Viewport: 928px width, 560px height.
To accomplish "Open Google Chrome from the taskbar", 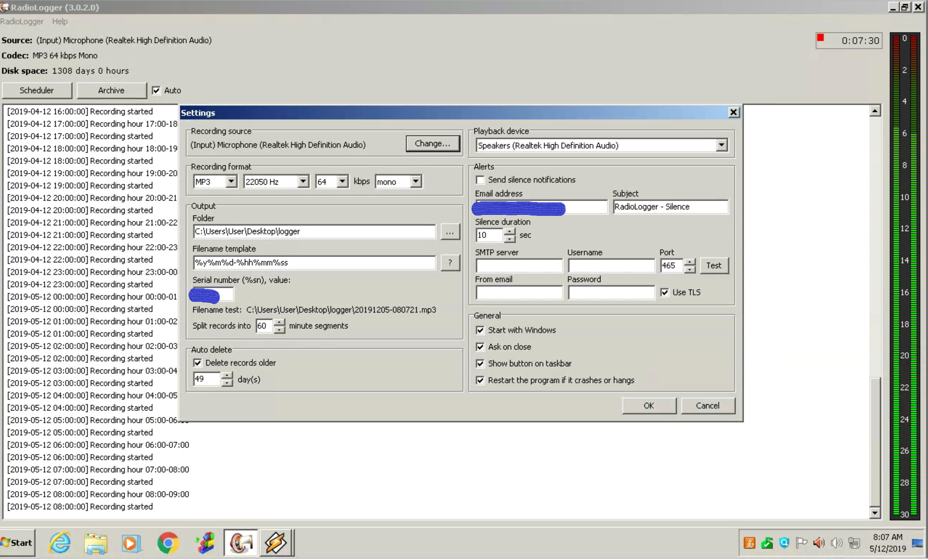I will [168, 543].
